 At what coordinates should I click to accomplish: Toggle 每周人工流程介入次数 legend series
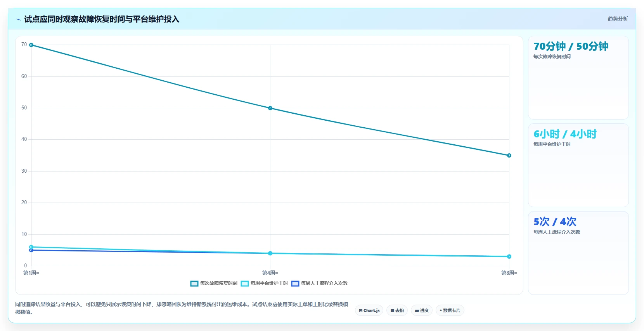point(319,283)
